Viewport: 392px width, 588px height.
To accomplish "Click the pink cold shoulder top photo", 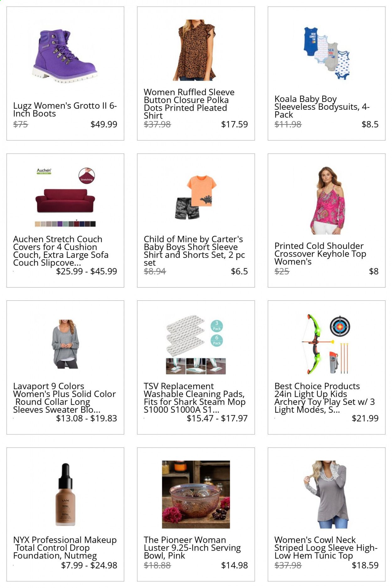I will pos(326,200).
